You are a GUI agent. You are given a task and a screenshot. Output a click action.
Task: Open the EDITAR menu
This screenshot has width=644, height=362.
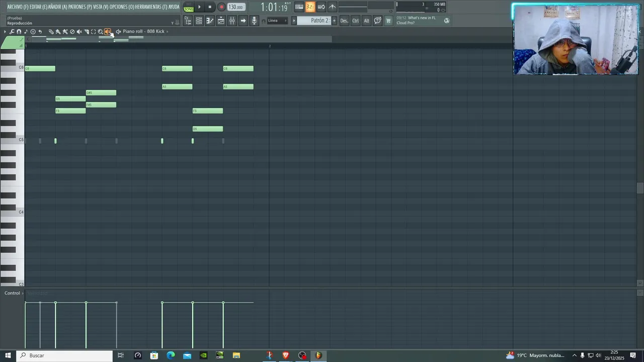[x=38, y=7]
